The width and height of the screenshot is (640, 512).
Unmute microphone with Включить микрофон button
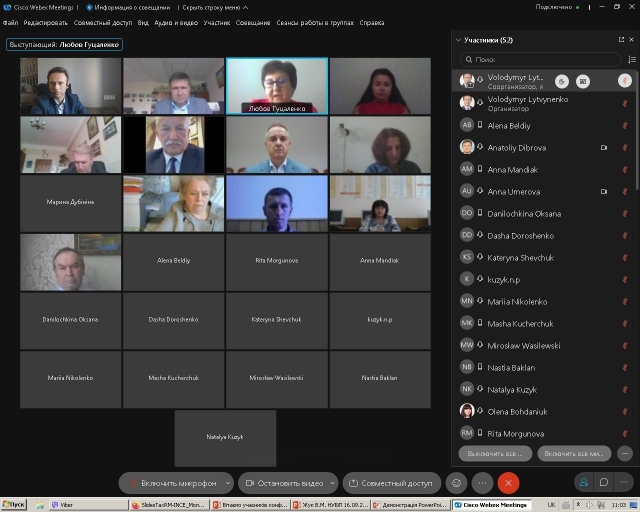coord(172,482)
